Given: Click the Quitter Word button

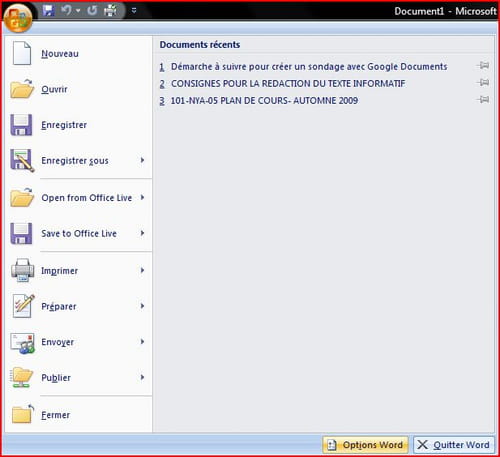Looking at the screenshot, I should point(454,445).
